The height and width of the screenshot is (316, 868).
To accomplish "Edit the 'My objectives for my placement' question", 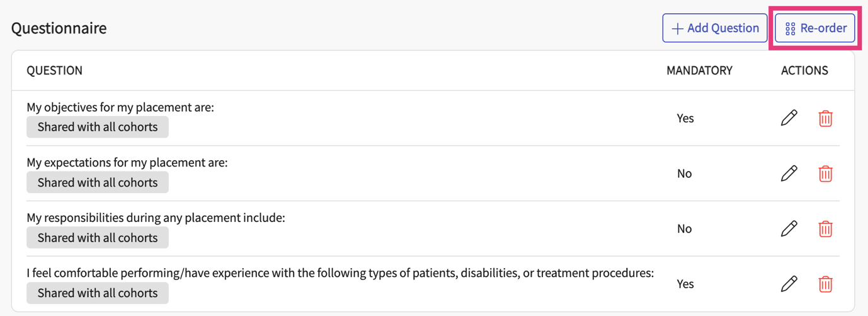I will tap(789, 118).
